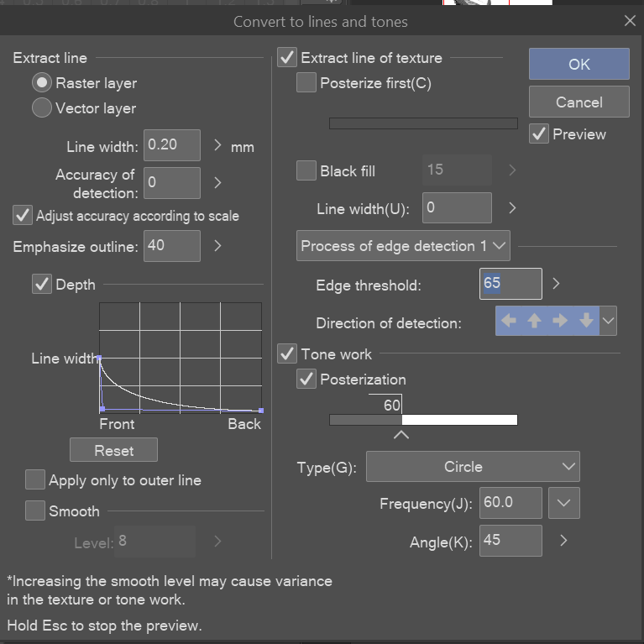The width and height of the screenshot is (644, 644).
Task: Open the Type(G) Circle dropdown
Action: [473, 467]
